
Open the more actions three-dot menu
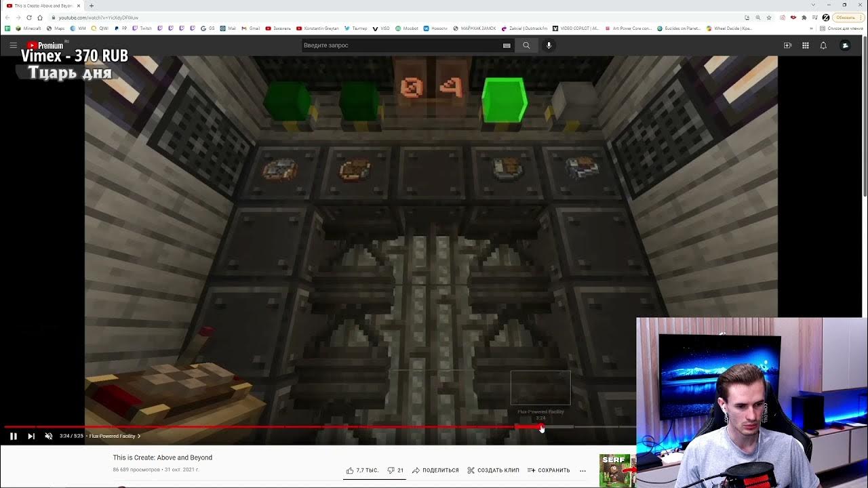pyautogui.click(x=583, y=470)
